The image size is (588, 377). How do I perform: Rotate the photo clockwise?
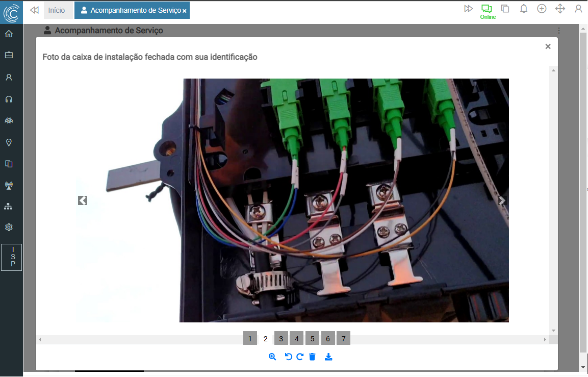pos(300,357)
